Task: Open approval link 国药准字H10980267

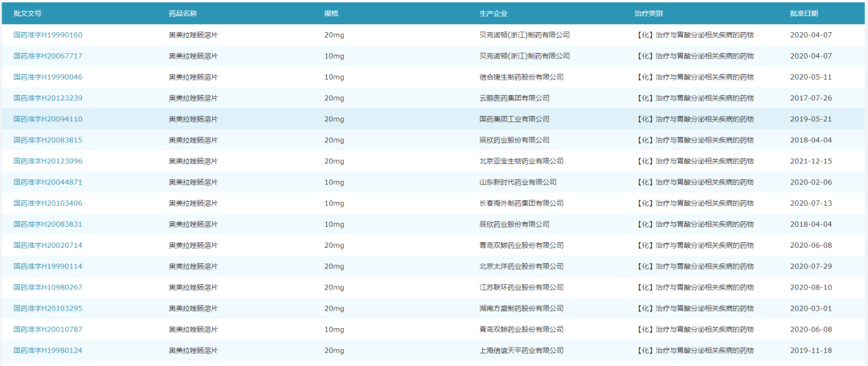Action: [x=48, y=287]
